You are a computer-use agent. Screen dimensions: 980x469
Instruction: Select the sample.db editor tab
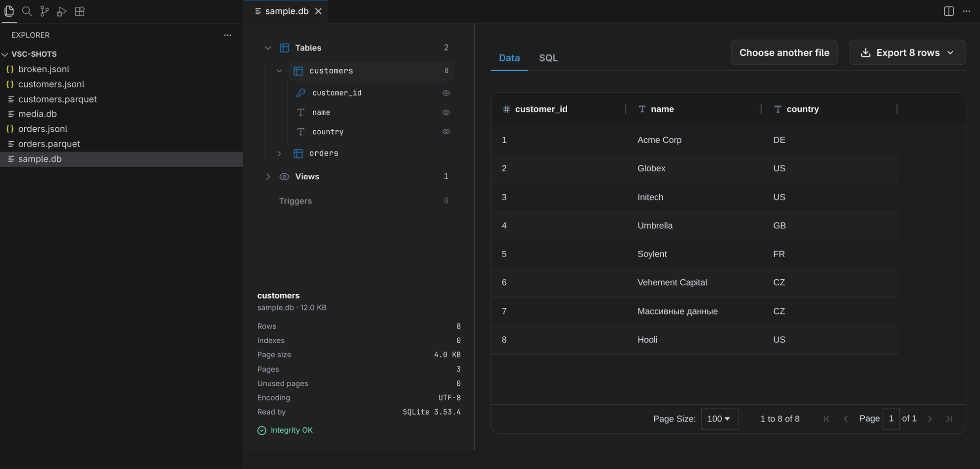tap(286, 11)
